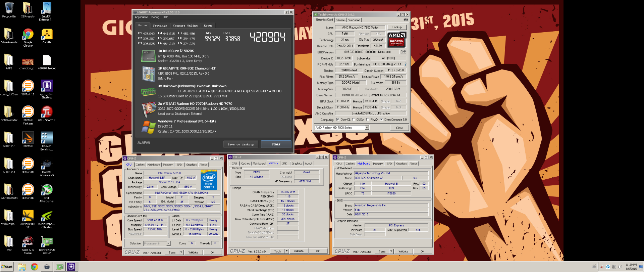Open the cpuz_x64 shortcut icon
The height and width of the screenshot is (272, 644).
[x=47, y=89]
